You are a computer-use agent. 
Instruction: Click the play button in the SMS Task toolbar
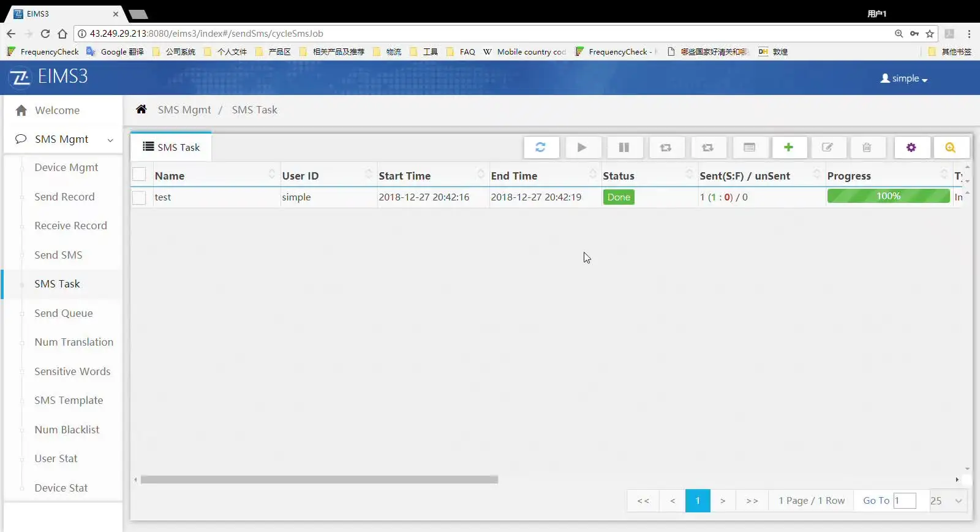[x=582, y=147]
